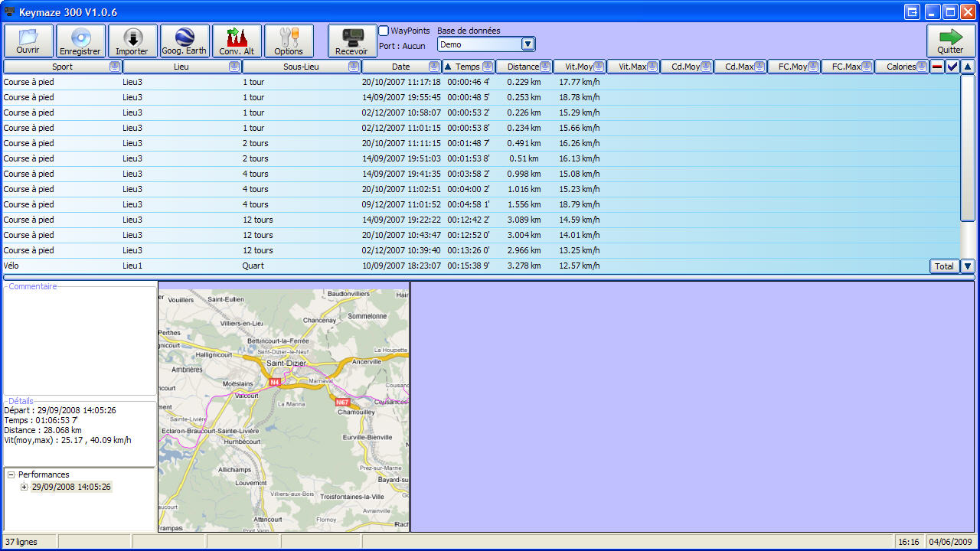
Task: Open a file with the Ouvrir button
Action: click(x=28, y=41)
